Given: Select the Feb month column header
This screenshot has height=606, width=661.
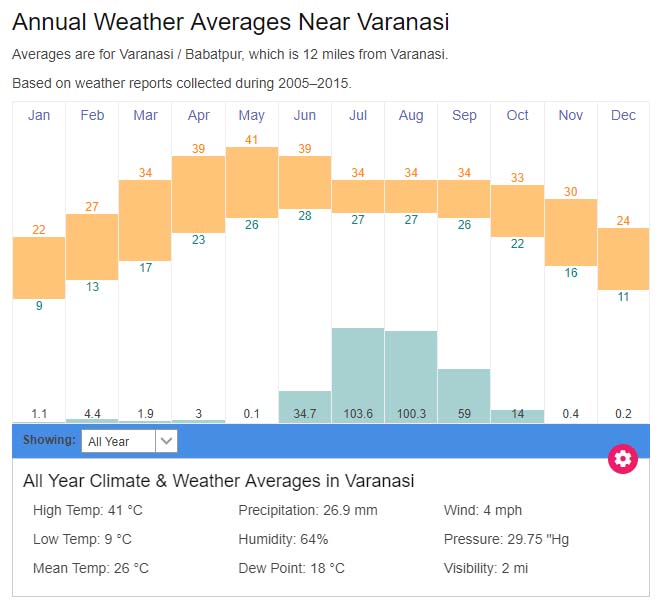Looking at the screenshot, I should pos(92,115).
